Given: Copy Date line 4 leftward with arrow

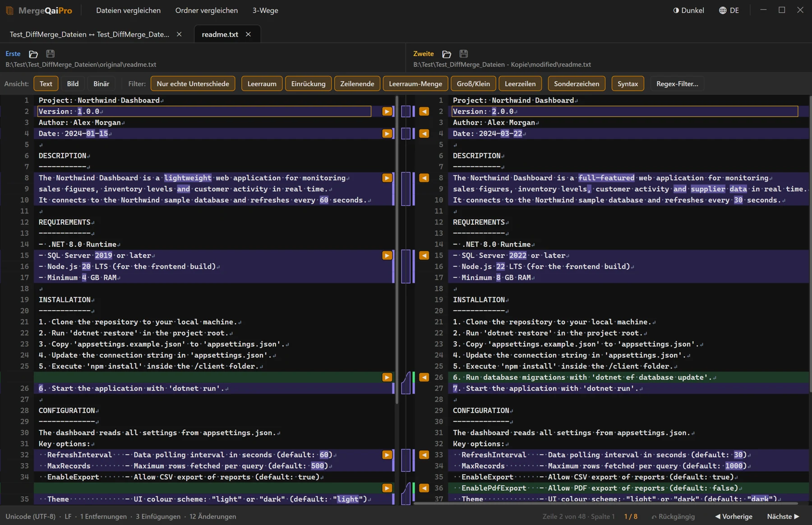Looking at the screenshot, I should coord(424,134).
